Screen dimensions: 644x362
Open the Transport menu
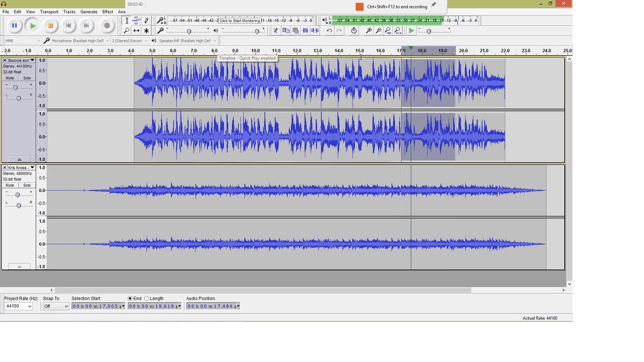coord(49,12)
